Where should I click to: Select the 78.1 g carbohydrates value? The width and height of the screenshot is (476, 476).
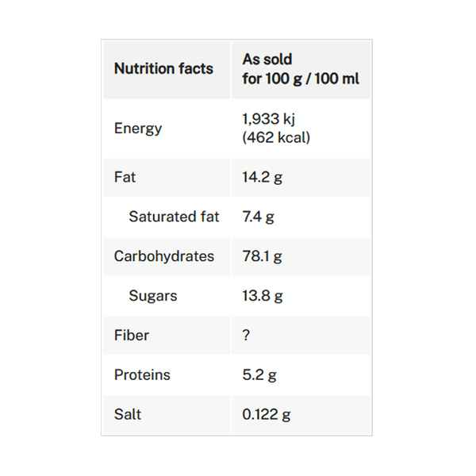click(262, 256)
